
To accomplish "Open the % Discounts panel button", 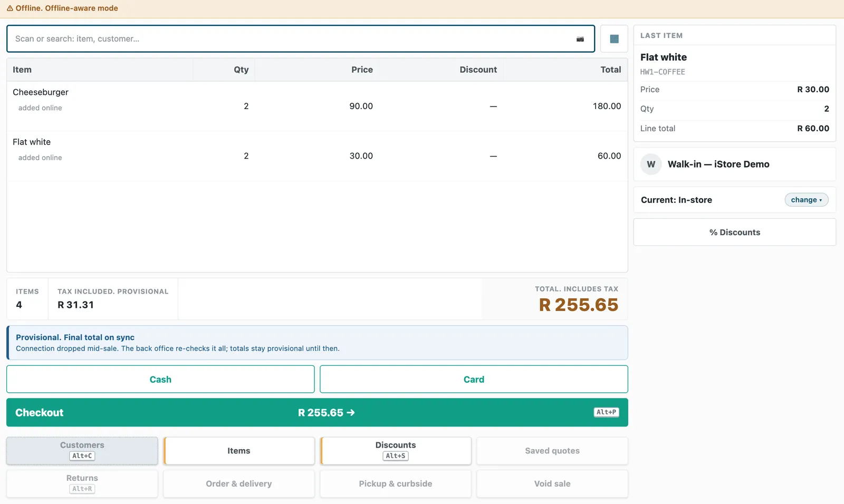I will (734, 232).
